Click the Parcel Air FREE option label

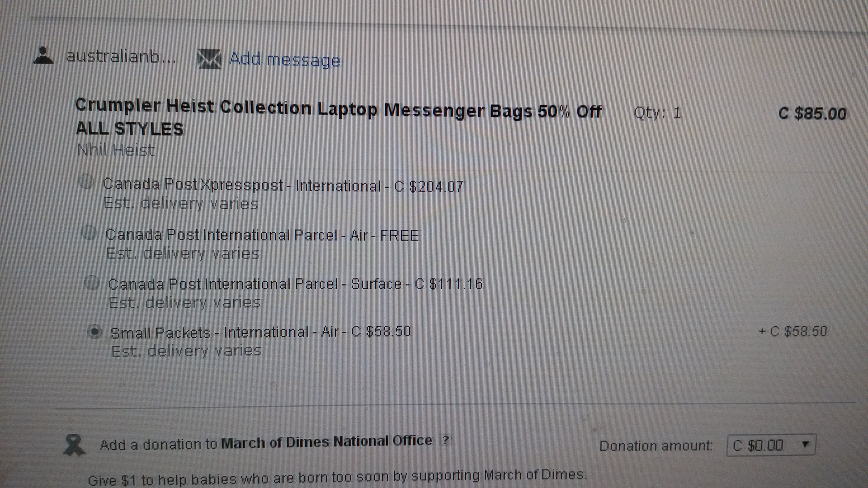click(262, 235)
